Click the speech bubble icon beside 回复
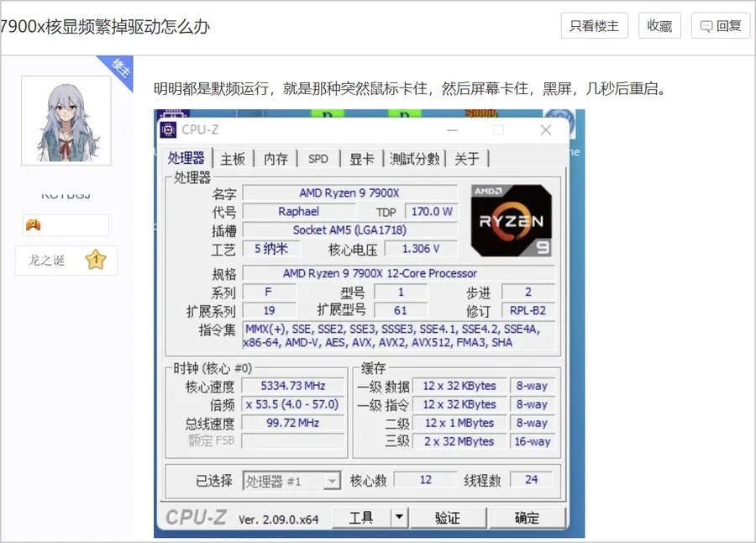Image resolution: width=756 pixels, height=543 pixels. (706, 26)
